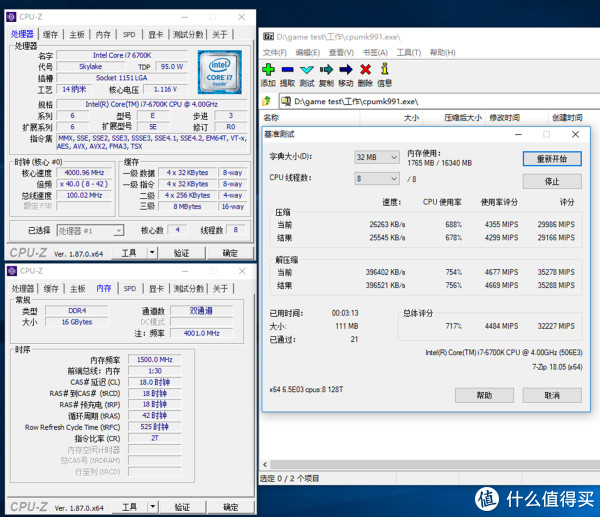
Task: Switch to 缓存 tab in top CPU-Z
Action: click(x=50, y=35)
